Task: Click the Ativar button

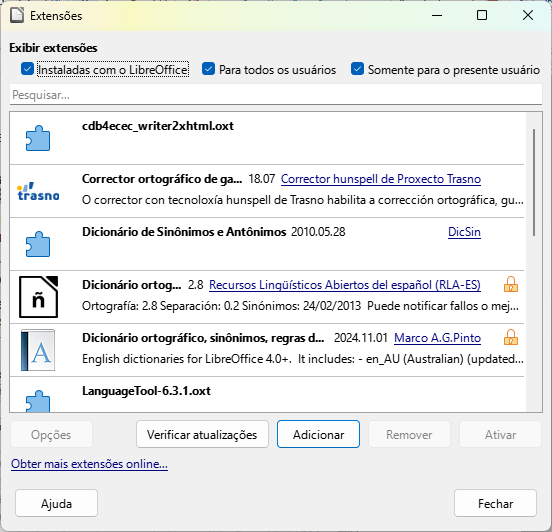Action: pos(500,434)
